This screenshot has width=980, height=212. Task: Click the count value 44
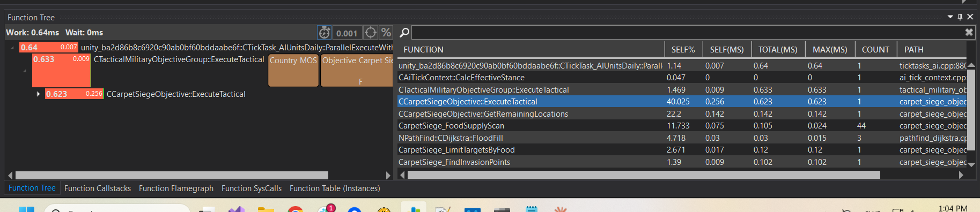point(861,126)
